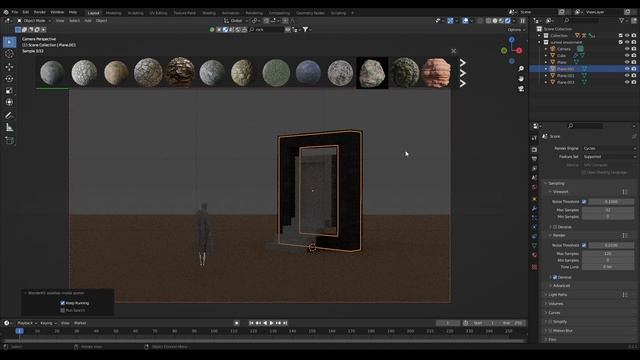Disable rendering of Cube camera icon
Image resolution: width=640 pixels, height=360 pixels.
[x=633, y=56]
